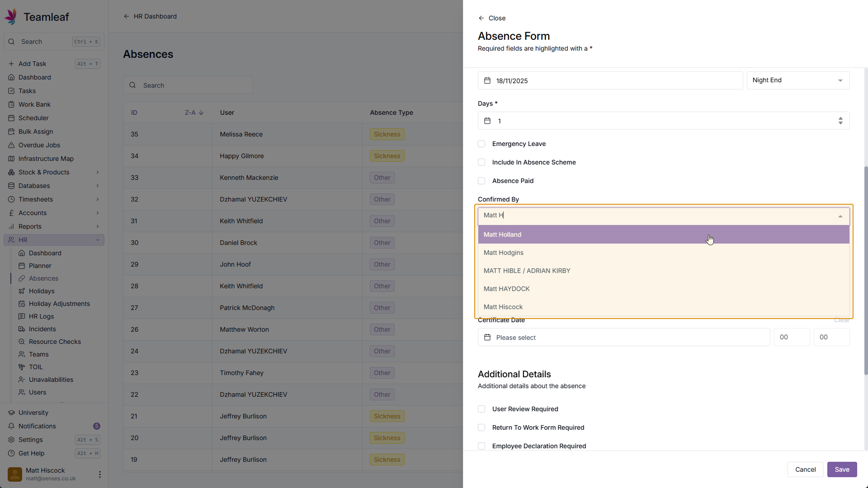Open the Notifications bell icon
The image size is (868, 488).
tap(11, 426)
